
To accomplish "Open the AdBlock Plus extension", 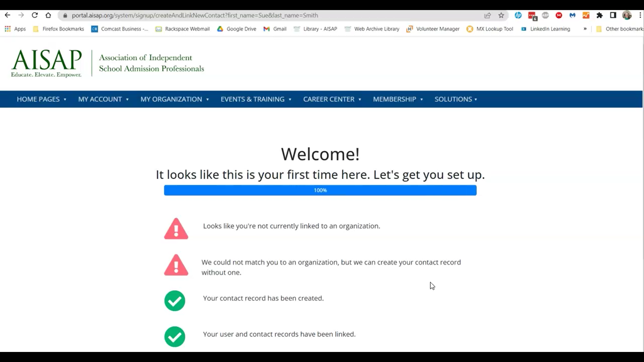I will (x=545, y=15).
